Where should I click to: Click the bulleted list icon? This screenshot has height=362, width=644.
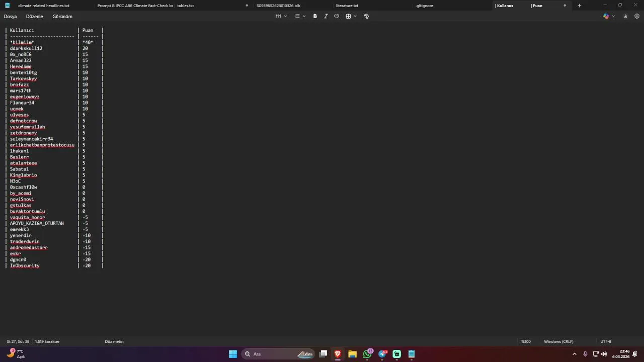click(297, 16)
